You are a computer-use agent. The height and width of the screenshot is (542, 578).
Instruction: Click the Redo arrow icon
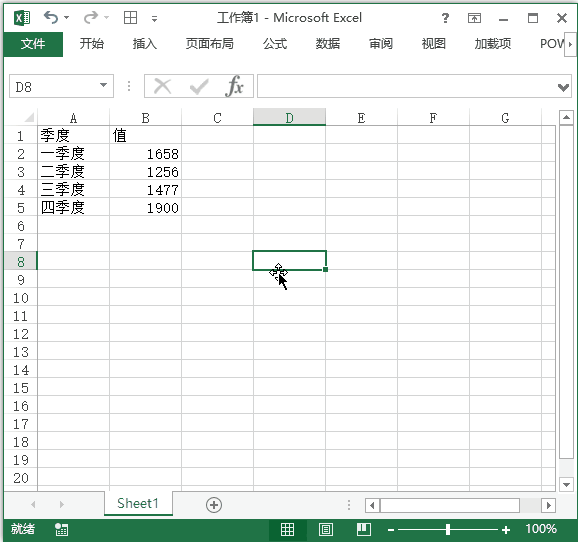click(x=91, y=17)
